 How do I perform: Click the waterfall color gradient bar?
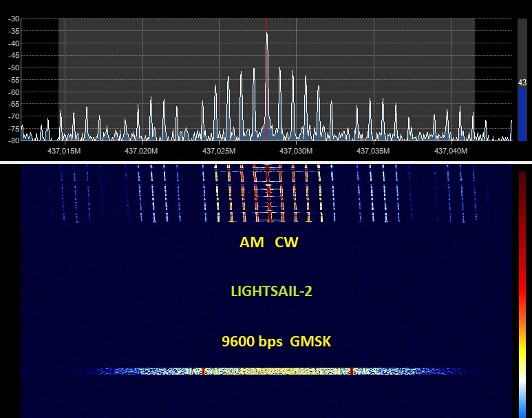(x=522, y=295)
